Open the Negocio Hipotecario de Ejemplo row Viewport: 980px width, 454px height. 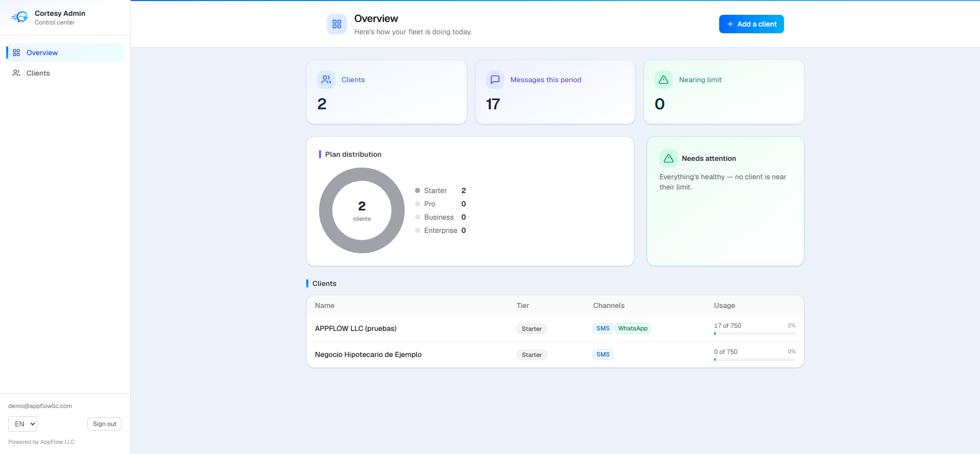click(x=555, y=354)
